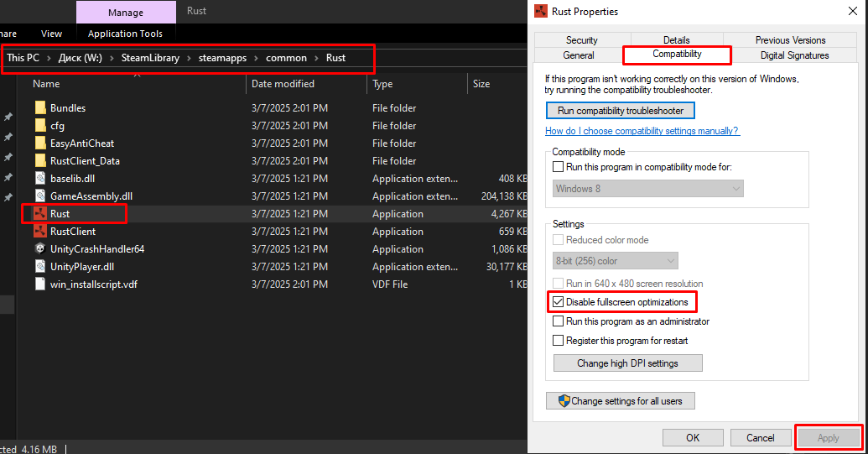Open the View ribbon tab
The image size is (868, 454).
tap(51, 34)
